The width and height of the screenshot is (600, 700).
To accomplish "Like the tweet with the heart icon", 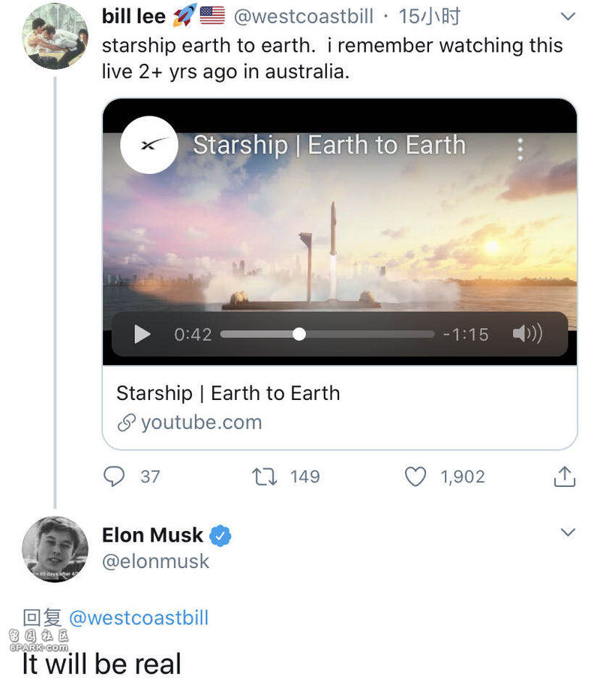I will pyautogui.click(x=415, y=476).
